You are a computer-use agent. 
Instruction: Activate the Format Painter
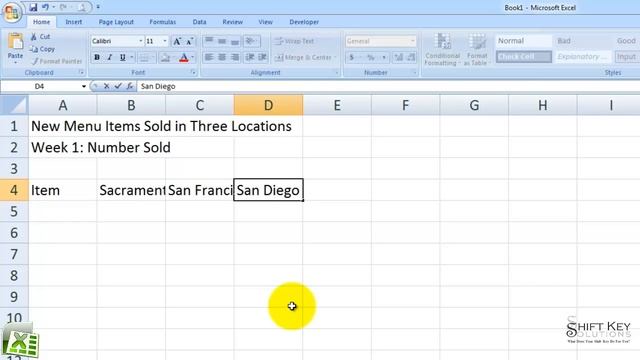pyautogui.click(x=57, y=61)
